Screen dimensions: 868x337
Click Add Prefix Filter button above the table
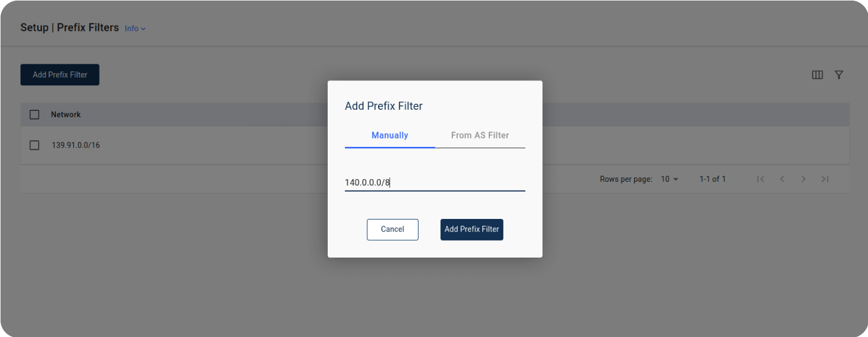(60, 75)
